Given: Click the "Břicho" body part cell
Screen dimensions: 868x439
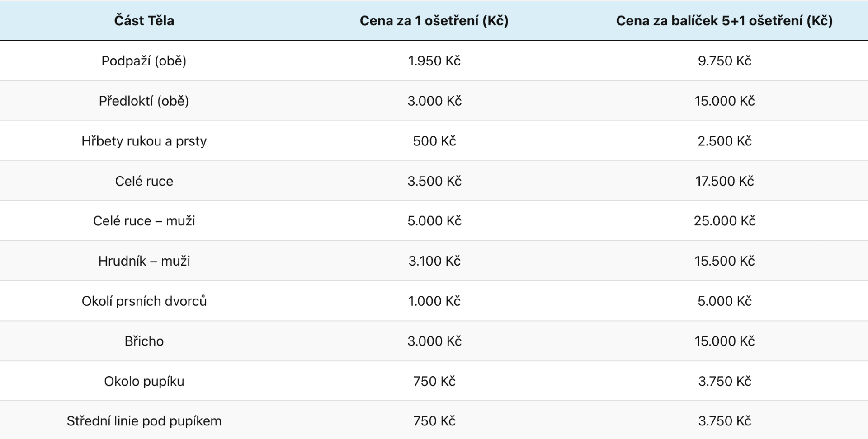Looking at the screenshot, I should click(x=144, y=341).
